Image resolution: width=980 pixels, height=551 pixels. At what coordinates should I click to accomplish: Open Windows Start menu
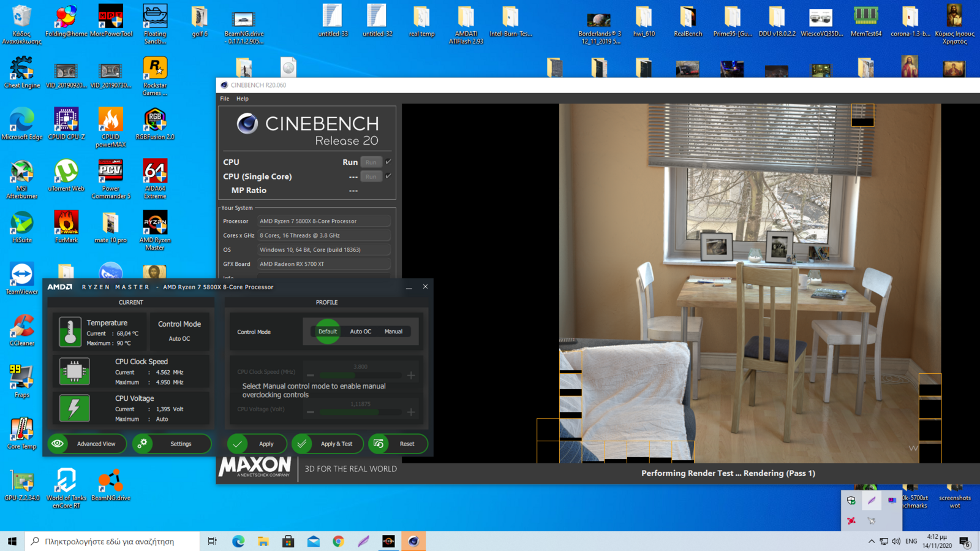[12, 541]
